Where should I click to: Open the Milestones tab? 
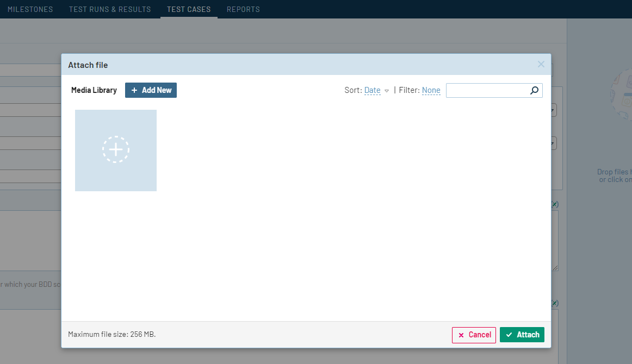[x=30, y=9]
